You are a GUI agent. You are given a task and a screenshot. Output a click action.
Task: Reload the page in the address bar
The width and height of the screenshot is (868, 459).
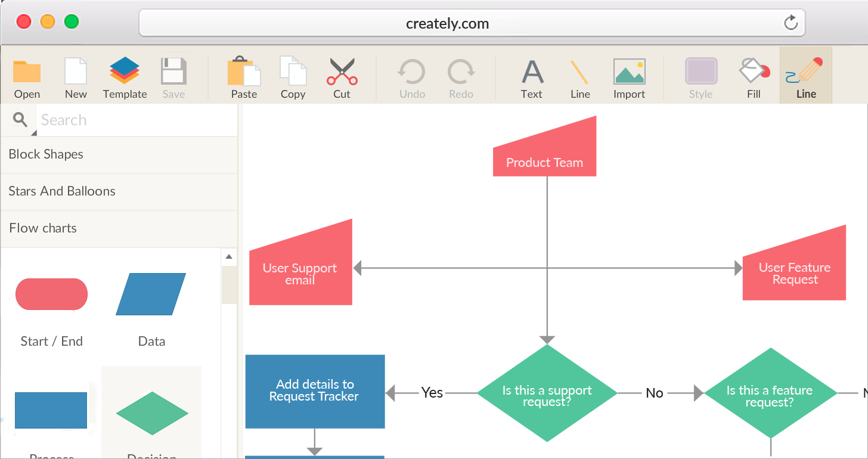pyautogui.click(x=790, y=23)
